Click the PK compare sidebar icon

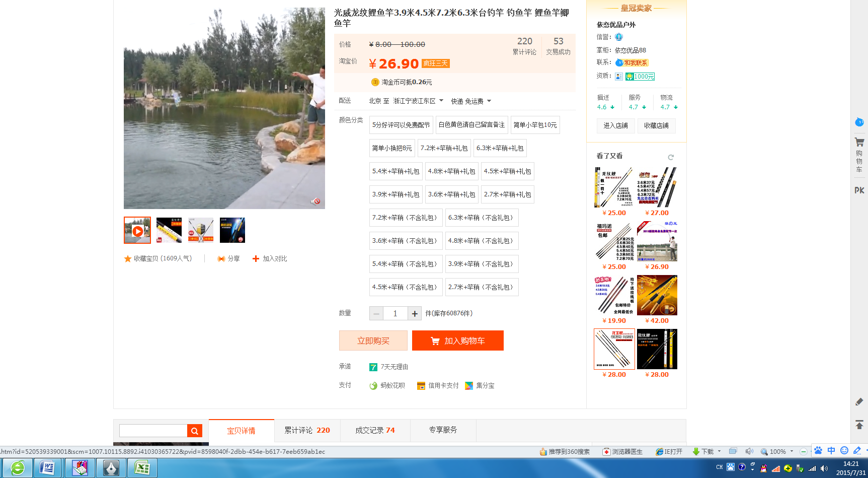[859, 190]
